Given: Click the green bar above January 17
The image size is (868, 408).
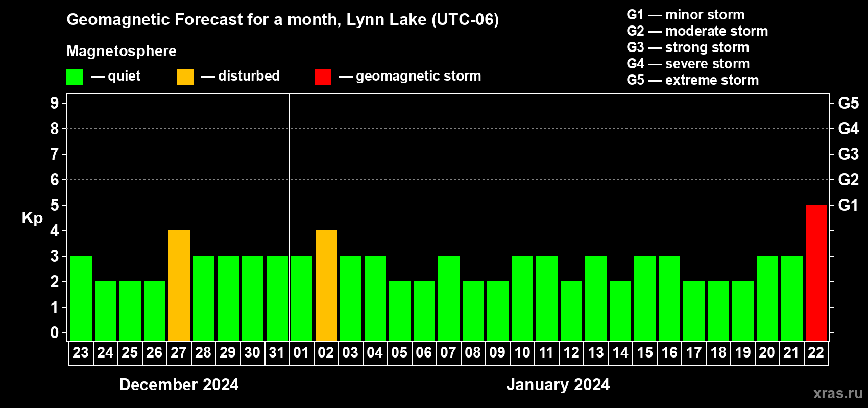Looking at the screenshot, I should tap(694, 311).
